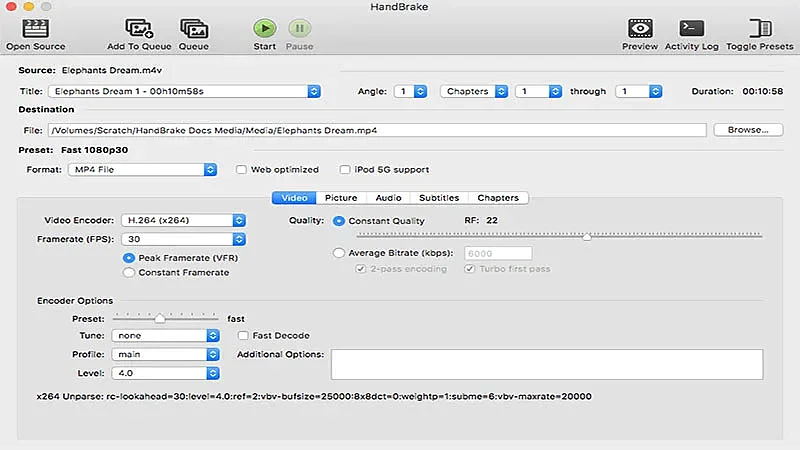Screen dimensions: 800x450
Task: Click the Fast 1080p30 preset name
Action: pyautogui.click(x=94, y=150)
